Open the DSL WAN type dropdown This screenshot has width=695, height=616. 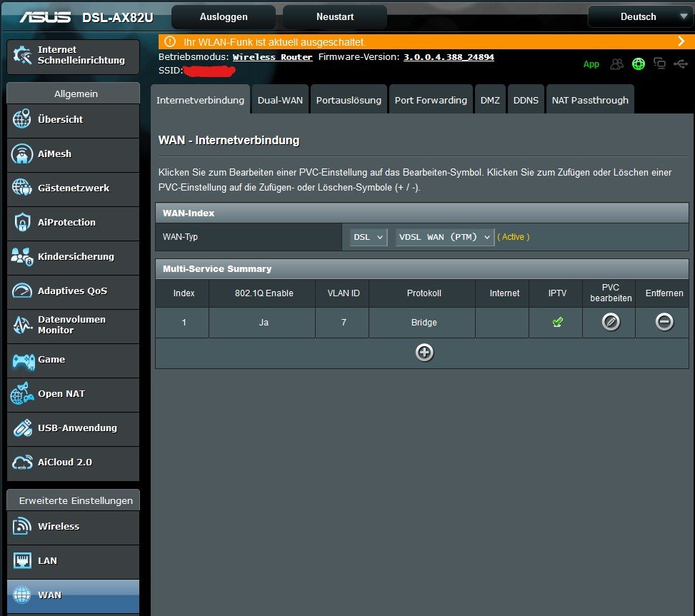point(369,237)
